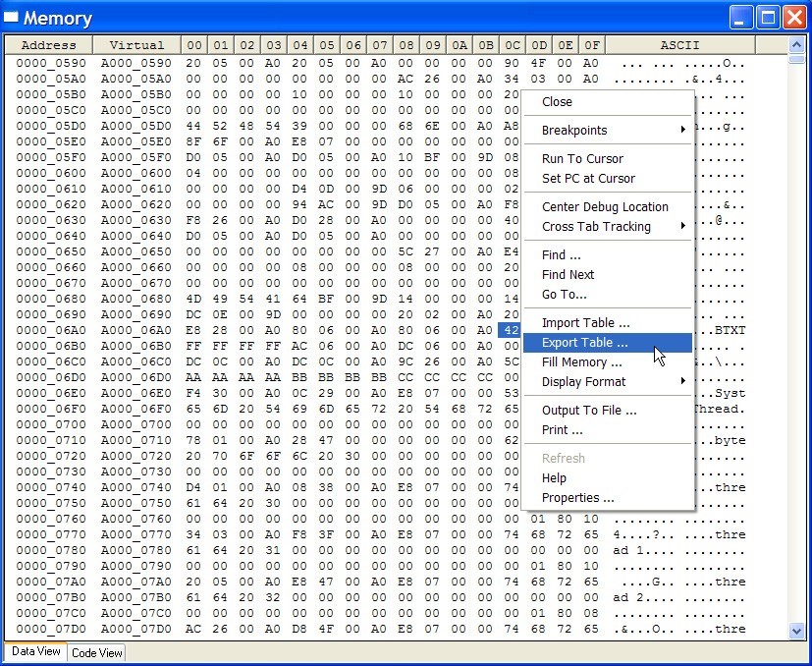Click the Memory window title bar icon
812x666 pixels.
coord(14,17)
